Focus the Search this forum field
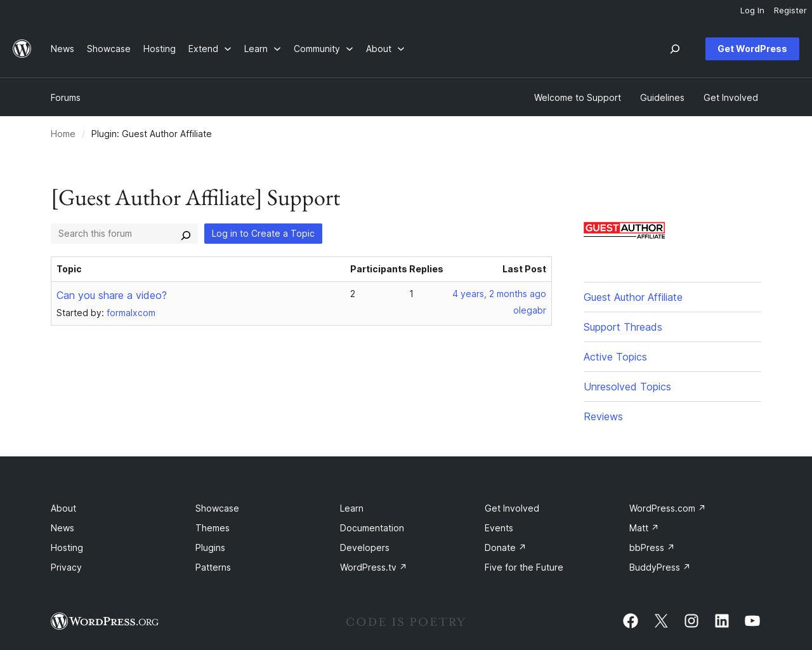 pyautogui.click(x=114, y=234)
